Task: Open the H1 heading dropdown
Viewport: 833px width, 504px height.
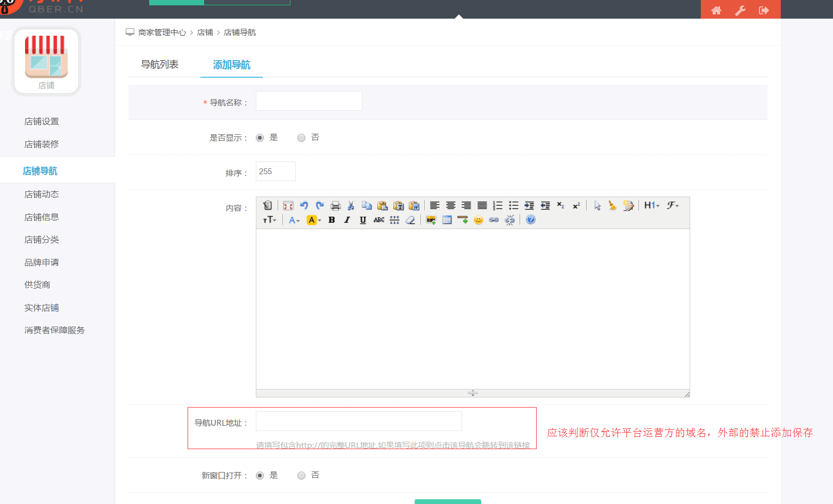Action: click(652, 206)
